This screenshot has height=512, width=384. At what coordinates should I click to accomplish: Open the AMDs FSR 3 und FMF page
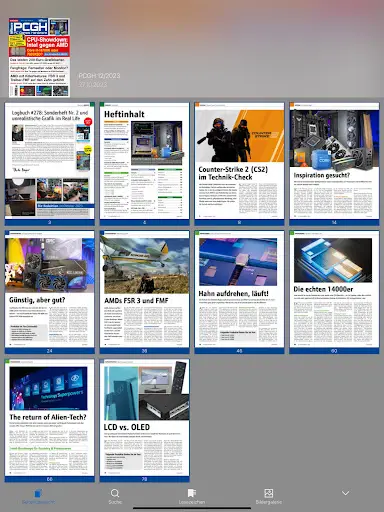tap(144, 292)
